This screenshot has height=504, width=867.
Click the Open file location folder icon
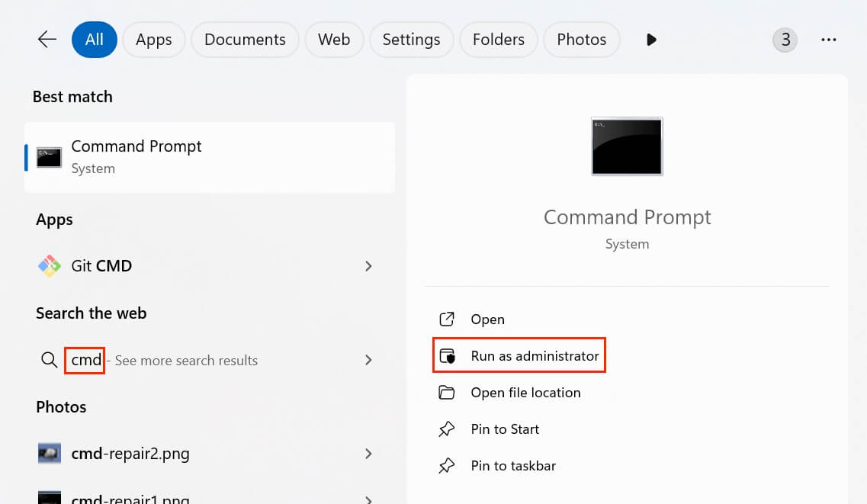coord(448,392)
